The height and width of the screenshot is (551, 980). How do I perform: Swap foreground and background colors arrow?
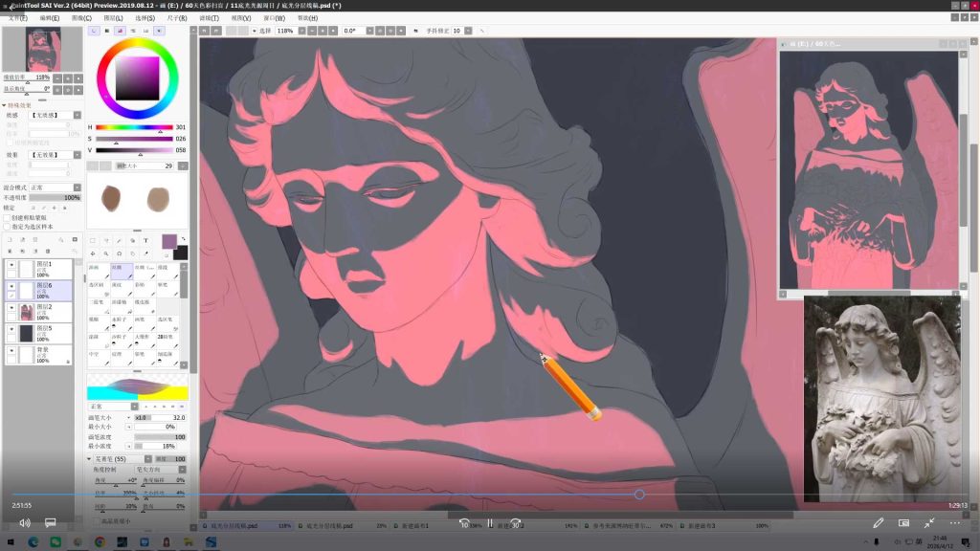(x=184, y=238)
